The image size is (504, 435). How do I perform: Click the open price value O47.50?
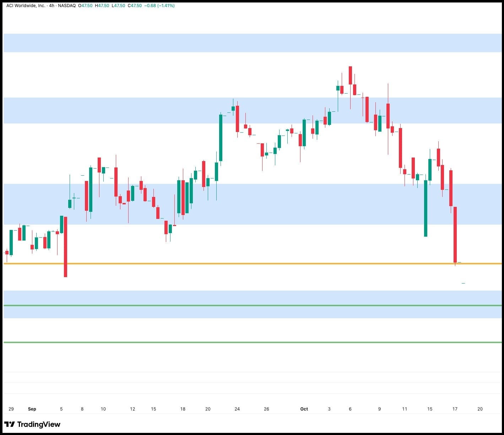[85, 6]
